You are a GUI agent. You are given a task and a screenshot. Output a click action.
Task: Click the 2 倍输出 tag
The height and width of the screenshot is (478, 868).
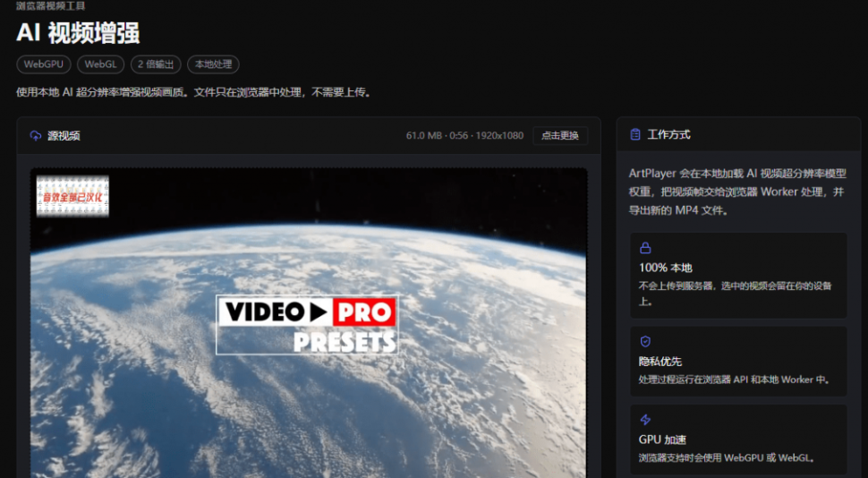pyautogui.click(x=156, y=64)
